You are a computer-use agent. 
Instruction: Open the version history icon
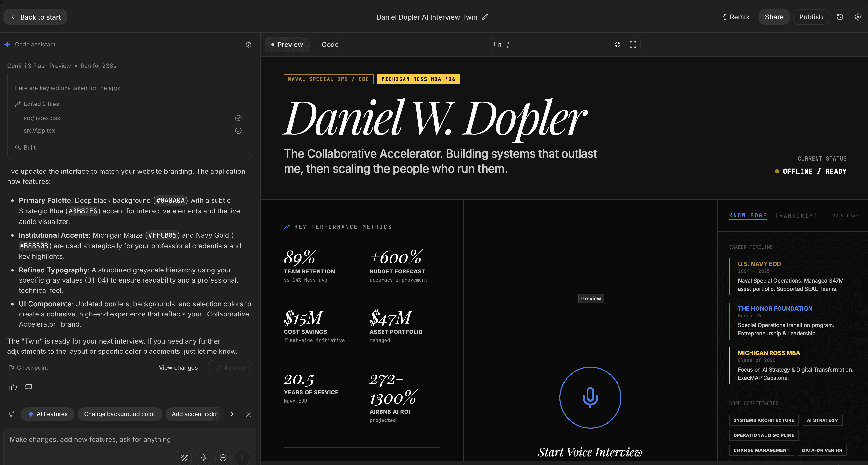click(840, 17)
